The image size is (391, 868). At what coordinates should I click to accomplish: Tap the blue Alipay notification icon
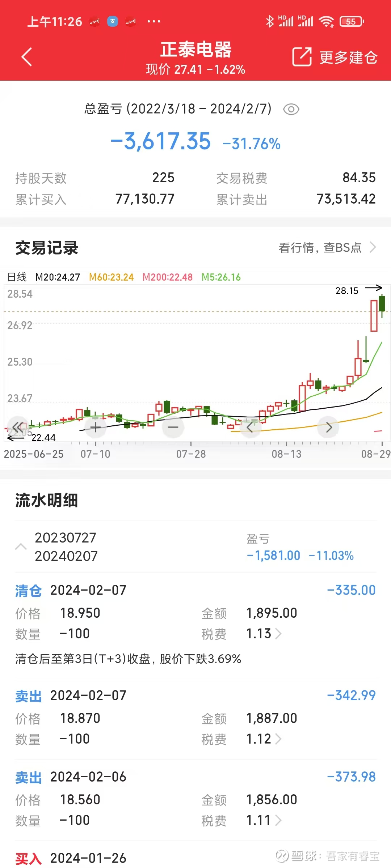[113, 22]
